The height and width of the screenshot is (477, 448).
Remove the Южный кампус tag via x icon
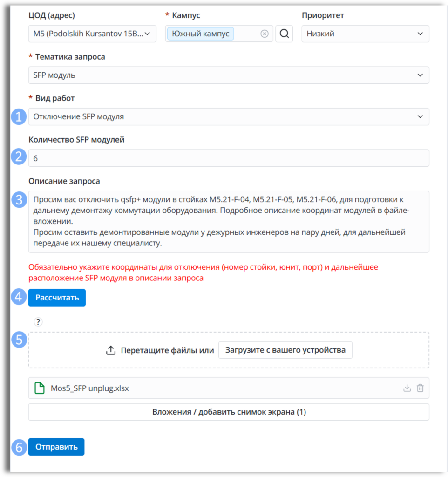[x=265, y=34]
